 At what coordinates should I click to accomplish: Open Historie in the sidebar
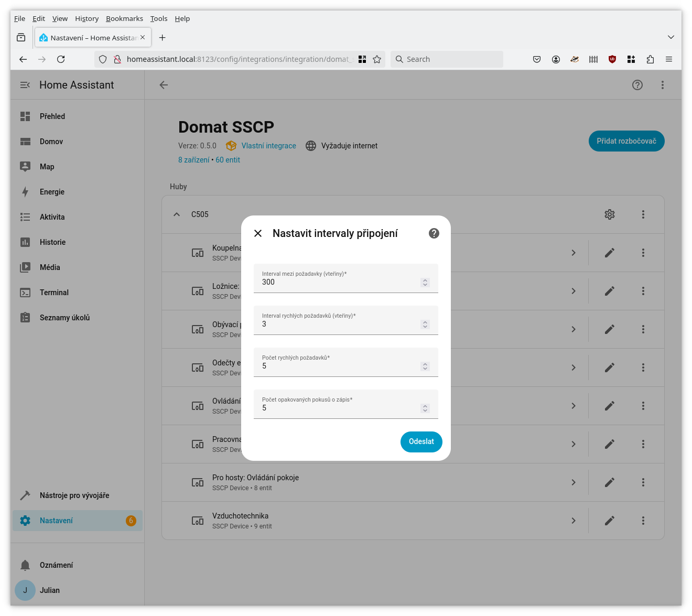78,242
